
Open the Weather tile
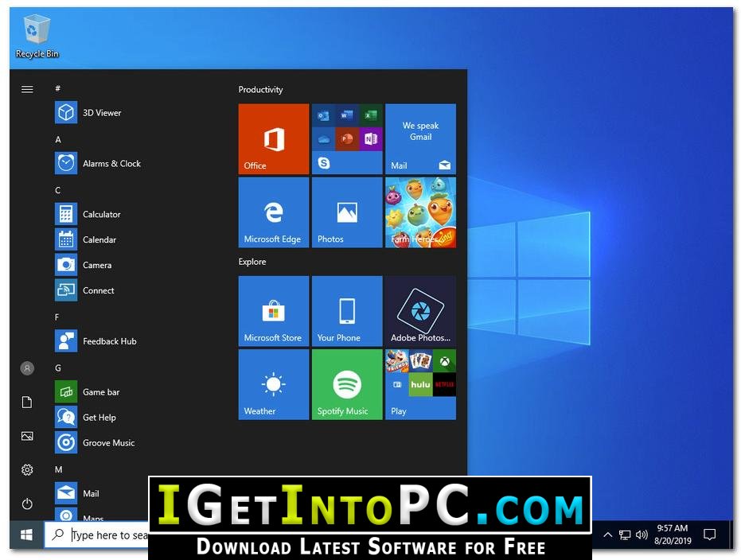[274, 384]
